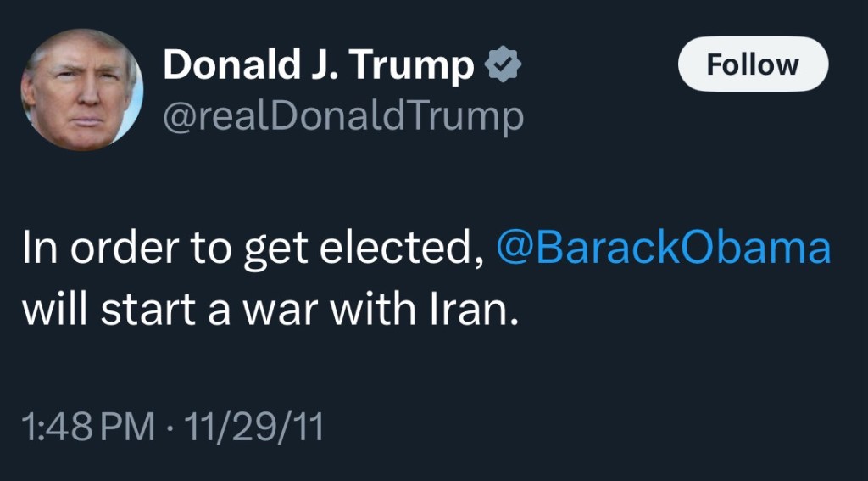Click the @realDonaldTrump handle

(x=342, y=117)
